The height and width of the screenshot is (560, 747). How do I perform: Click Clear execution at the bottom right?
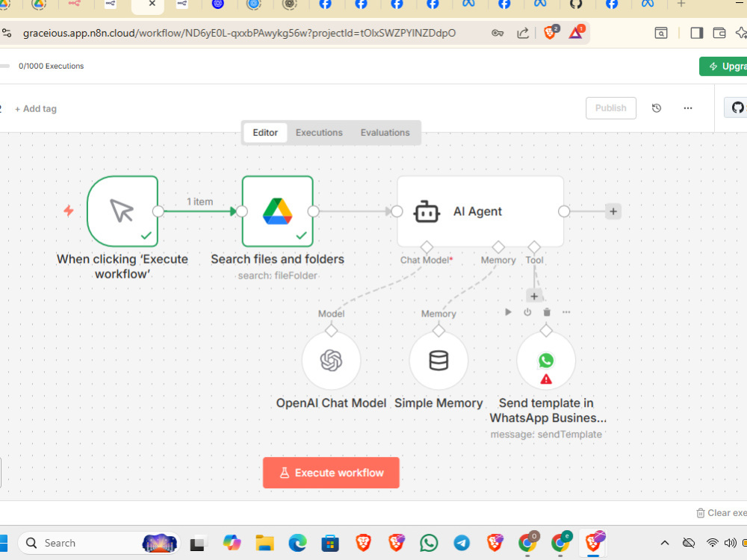pyautogui.click(x=722, y=513)
